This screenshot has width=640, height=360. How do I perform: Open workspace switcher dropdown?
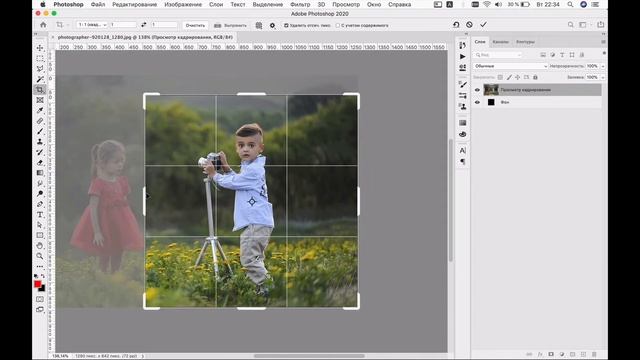coord(584,25)
